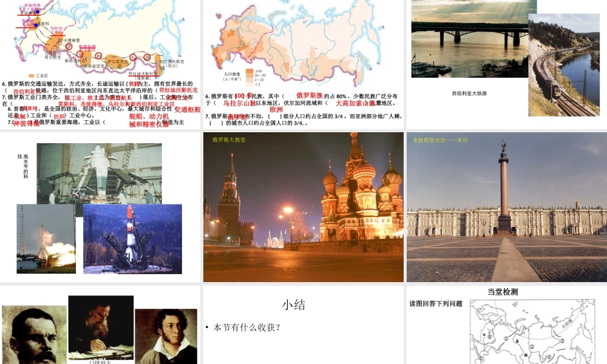Select the vertical caption 高水平的科技
Image resolution: width=607 pixels, height=364 pixels.
click(23, 166)
